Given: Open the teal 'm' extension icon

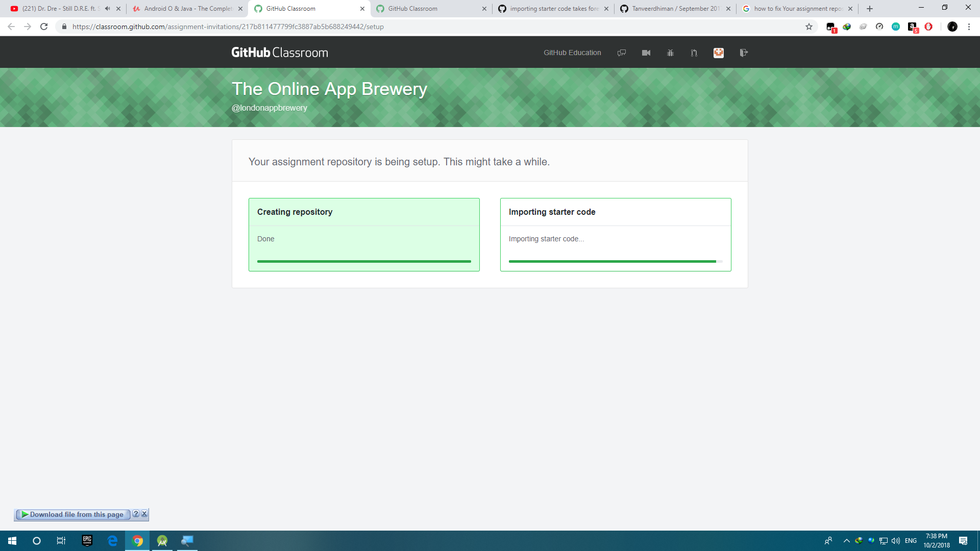Looking at the screenshot, I should 896,27.
